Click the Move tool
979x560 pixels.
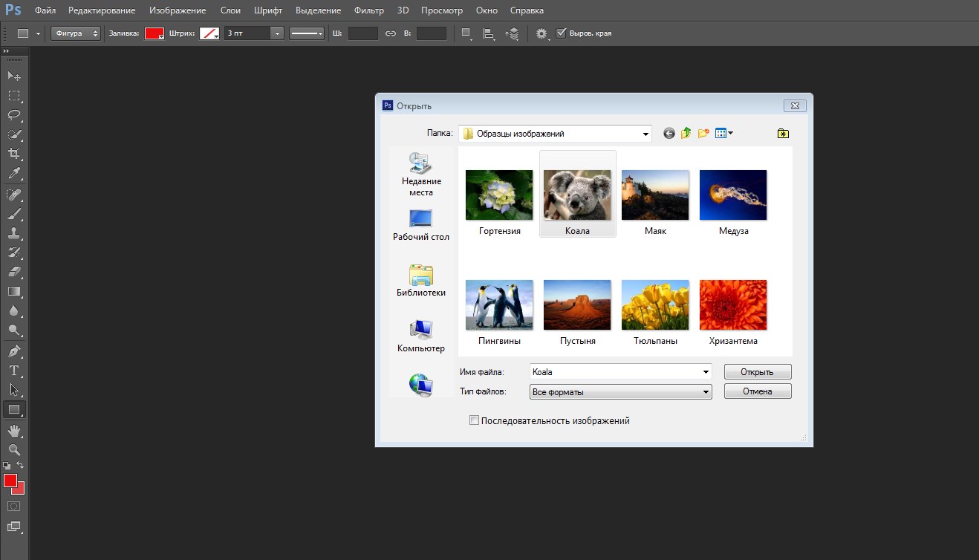pos(13,76)
